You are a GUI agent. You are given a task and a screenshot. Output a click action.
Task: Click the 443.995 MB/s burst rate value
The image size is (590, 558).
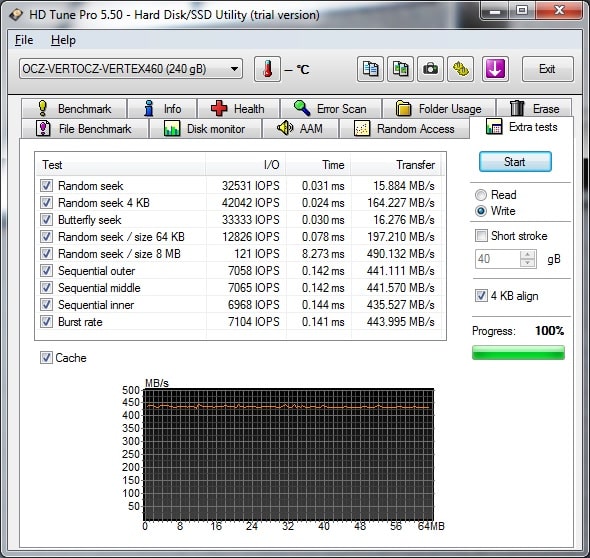click(x=401, y=322)
